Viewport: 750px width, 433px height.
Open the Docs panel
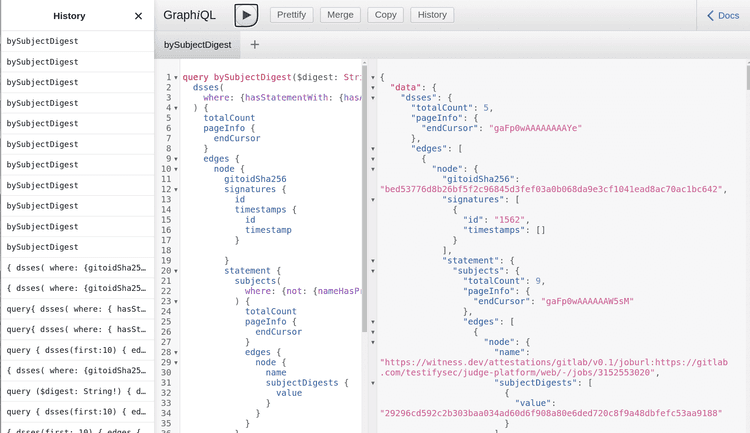click(723, 15)
